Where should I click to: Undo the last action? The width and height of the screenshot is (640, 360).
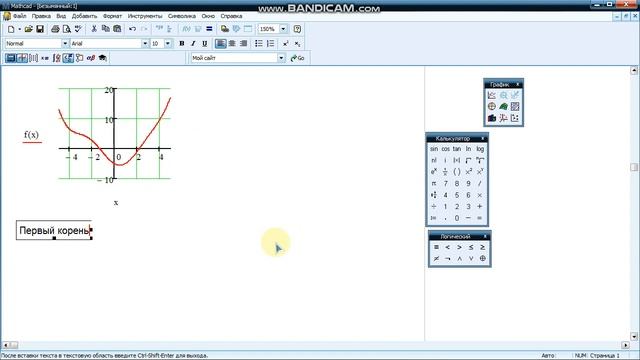[132, 29]
